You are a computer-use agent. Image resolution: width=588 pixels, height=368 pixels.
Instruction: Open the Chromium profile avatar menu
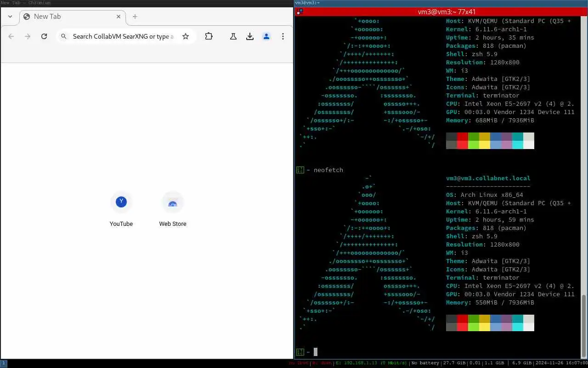point(266,36)
